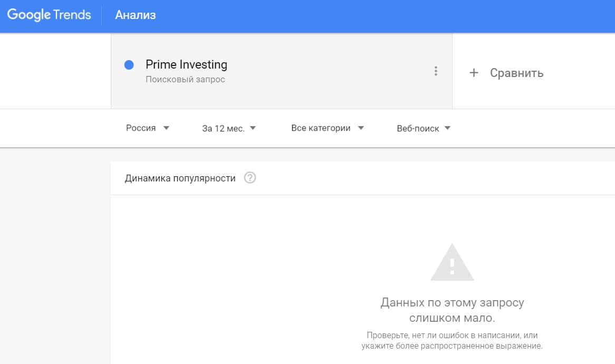Click the arrow next to Россия
The image size is (615, 364).
[x=166, y=128]
